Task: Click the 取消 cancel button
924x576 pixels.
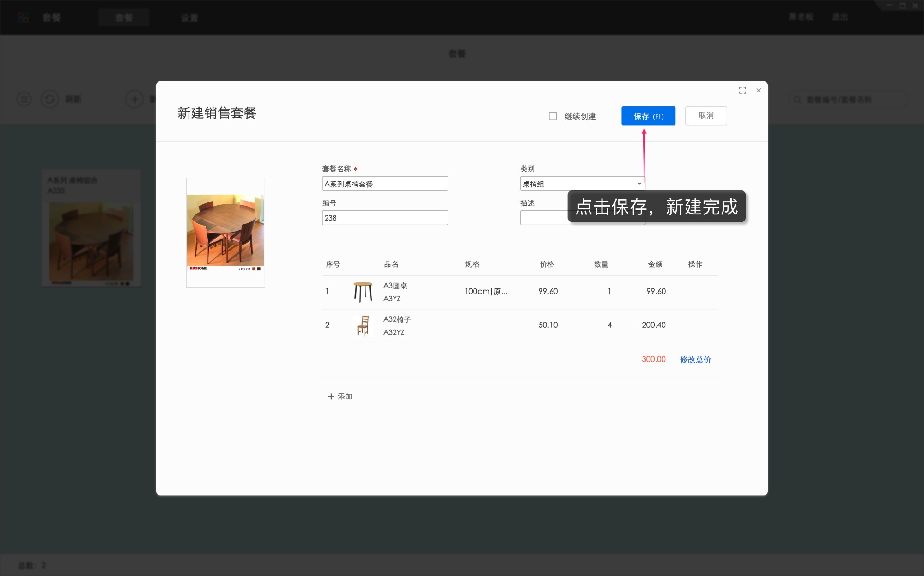Action: 706,116
